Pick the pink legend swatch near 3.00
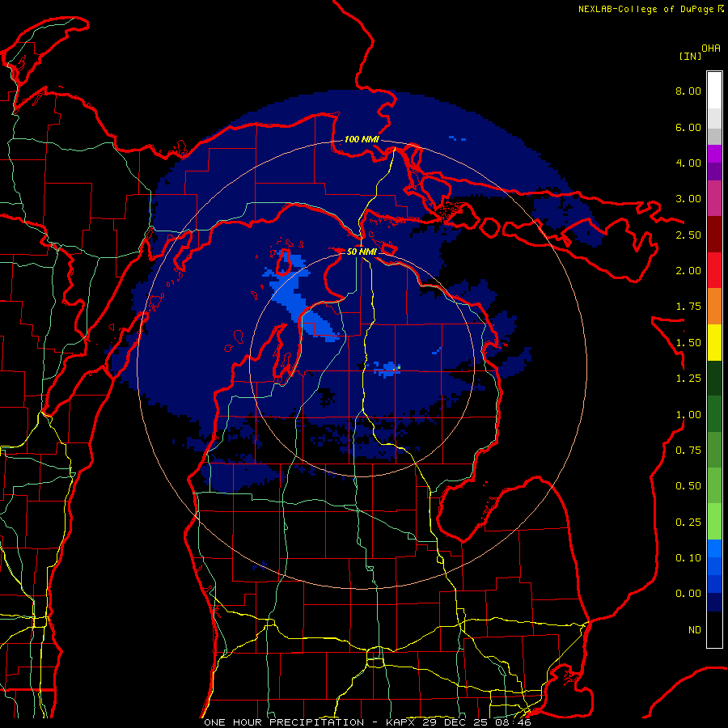 pyautogui.click(x=714, y=198)
